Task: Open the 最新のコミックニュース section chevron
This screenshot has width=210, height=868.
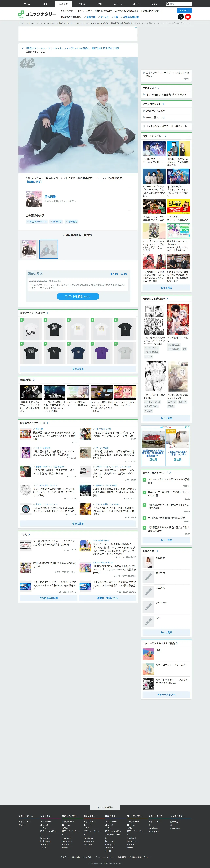Action: pyautogui.click(x=47, y=423)
